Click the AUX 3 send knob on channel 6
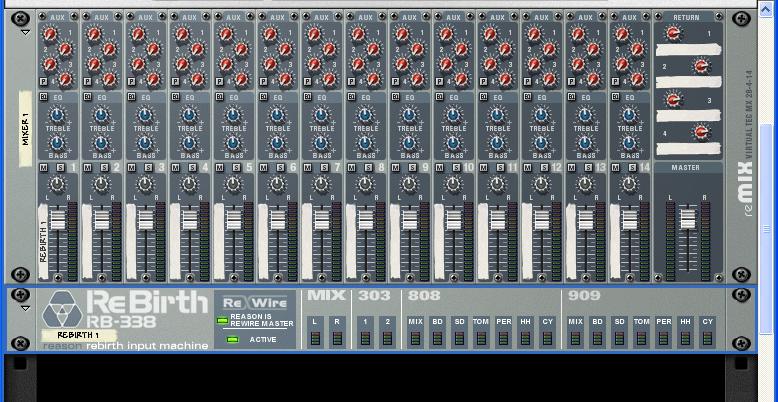The width and height of the screenshot is (778, 402). click(270, 64)
